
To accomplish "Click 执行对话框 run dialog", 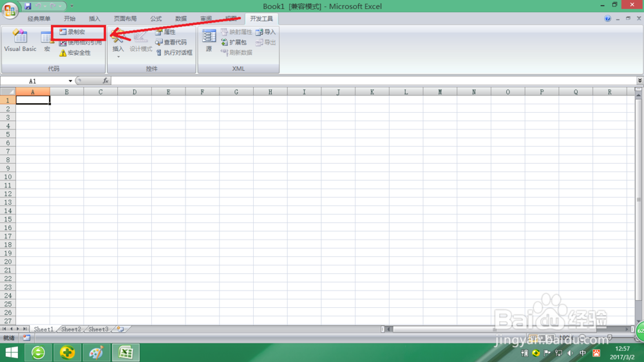I will pos(174,53).
